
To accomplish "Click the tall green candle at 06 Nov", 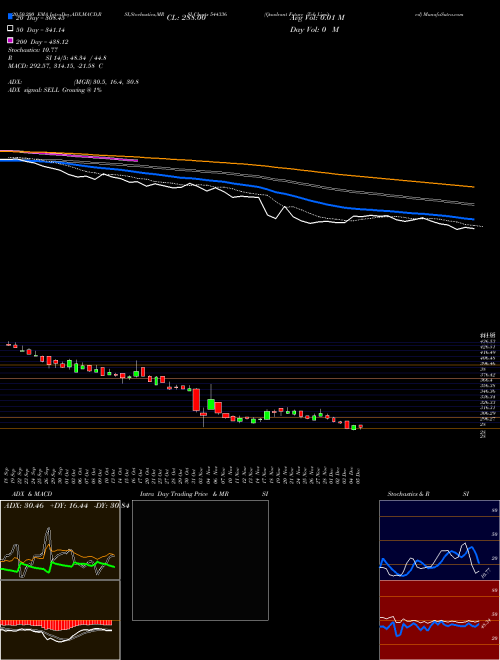I will 211,404.
